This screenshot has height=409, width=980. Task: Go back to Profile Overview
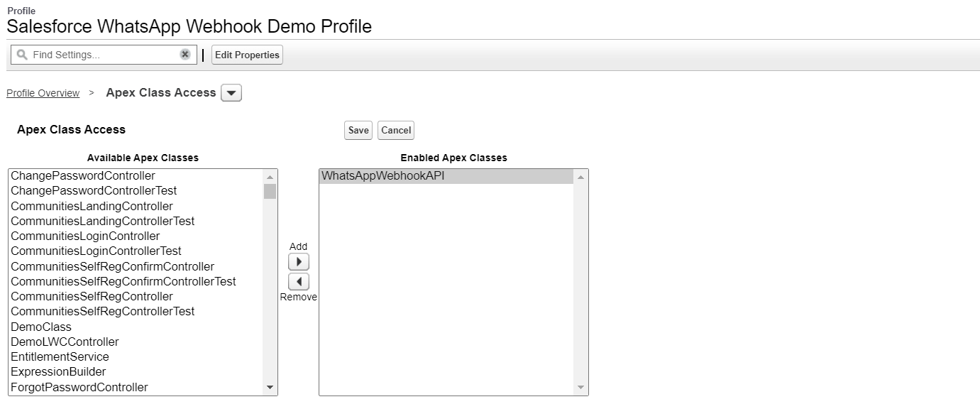(x=43, y=93)
